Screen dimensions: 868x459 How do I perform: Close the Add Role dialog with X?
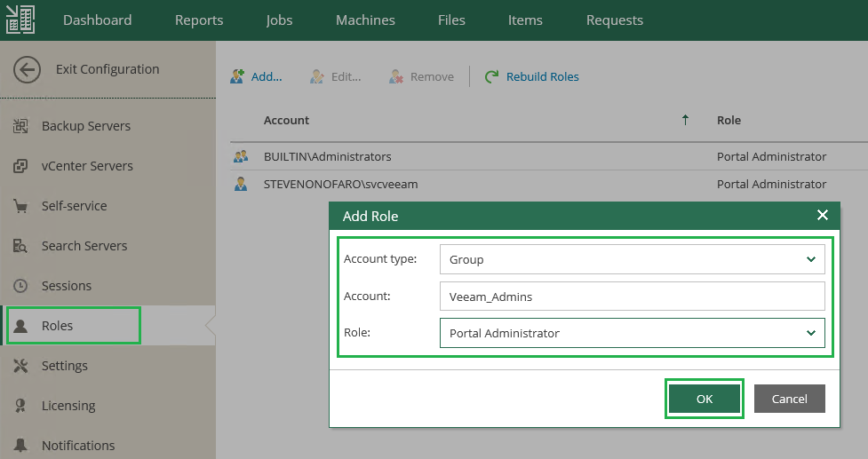(822, 216)
